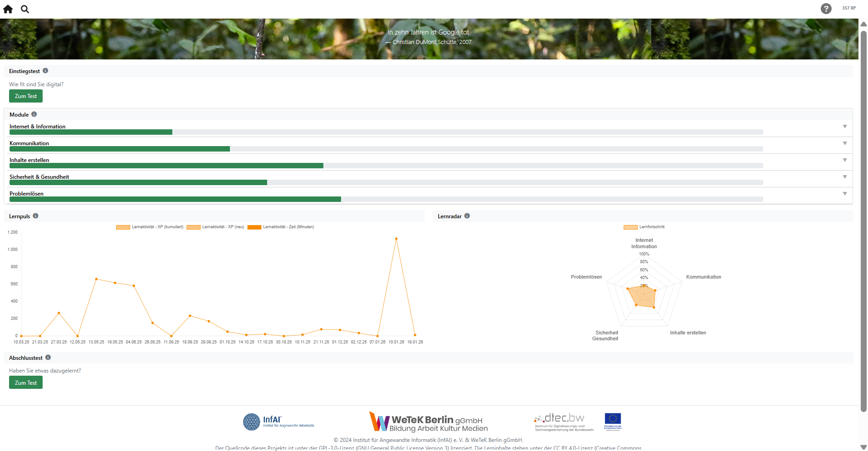This screenshot has height=451, width=868.
Task: Click the home icon
Action: click(8, 9)
